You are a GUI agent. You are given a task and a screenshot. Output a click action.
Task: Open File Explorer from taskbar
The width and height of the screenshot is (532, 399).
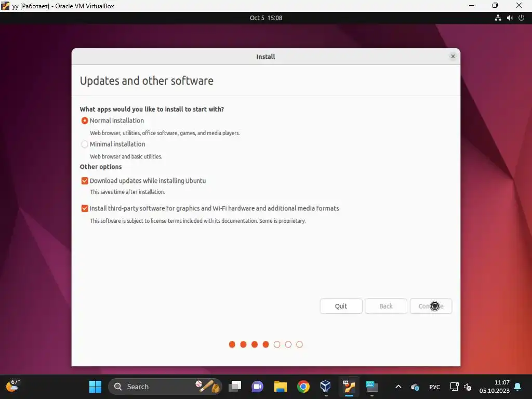click(281, 387)
